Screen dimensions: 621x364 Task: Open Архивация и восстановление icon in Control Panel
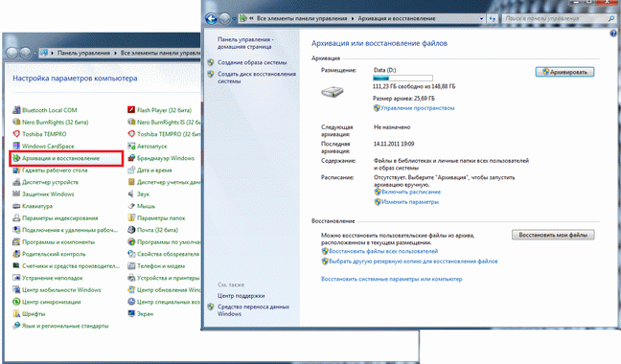pos(16,158)
